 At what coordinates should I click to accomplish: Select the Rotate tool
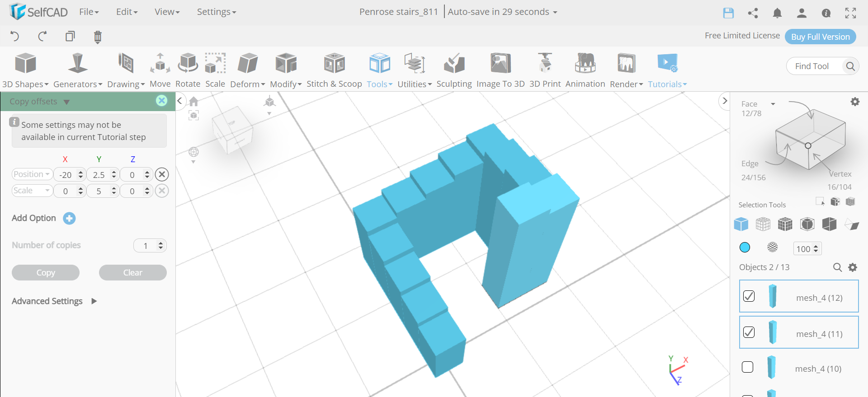pos(188,70)
